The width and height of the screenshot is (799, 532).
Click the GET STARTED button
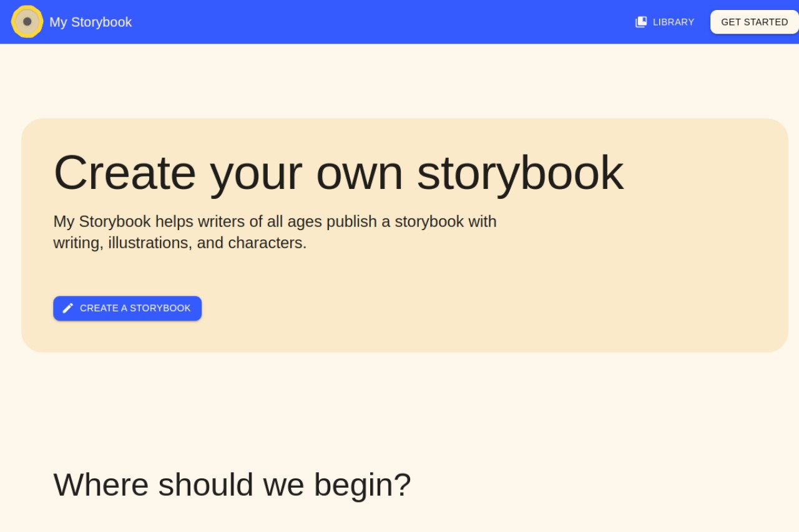755,22
